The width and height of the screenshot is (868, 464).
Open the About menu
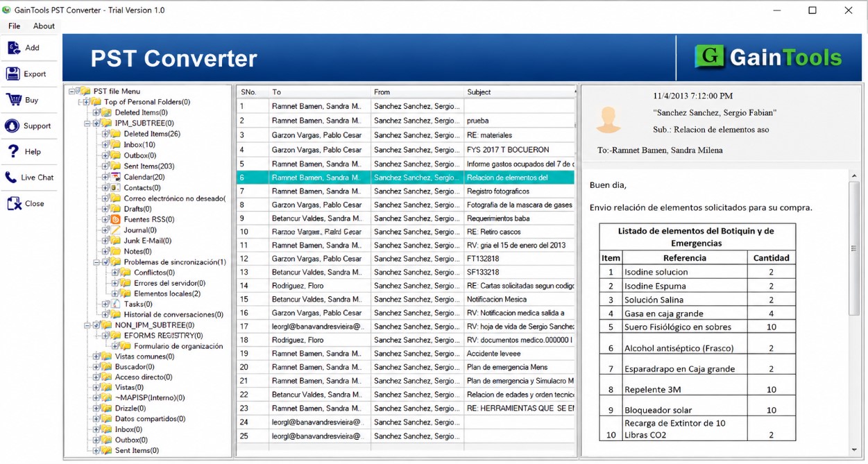point(44,26)
